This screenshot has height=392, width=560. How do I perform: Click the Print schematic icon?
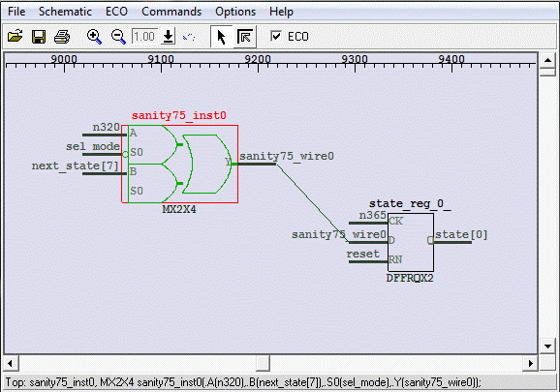(x=62, y=37)
